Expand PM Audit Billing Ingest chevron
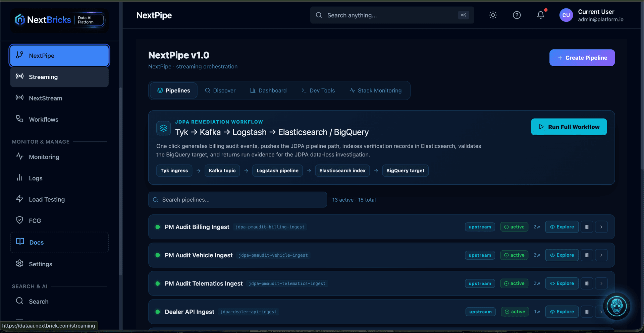 pyautogui.click(x=601, y=227)
